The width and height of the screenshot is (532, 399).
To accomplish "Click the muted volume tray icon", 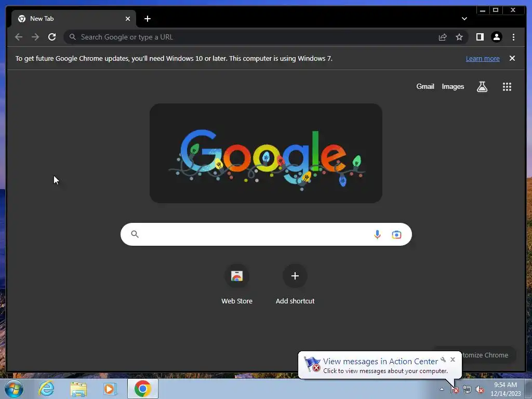I will point(480,390).
